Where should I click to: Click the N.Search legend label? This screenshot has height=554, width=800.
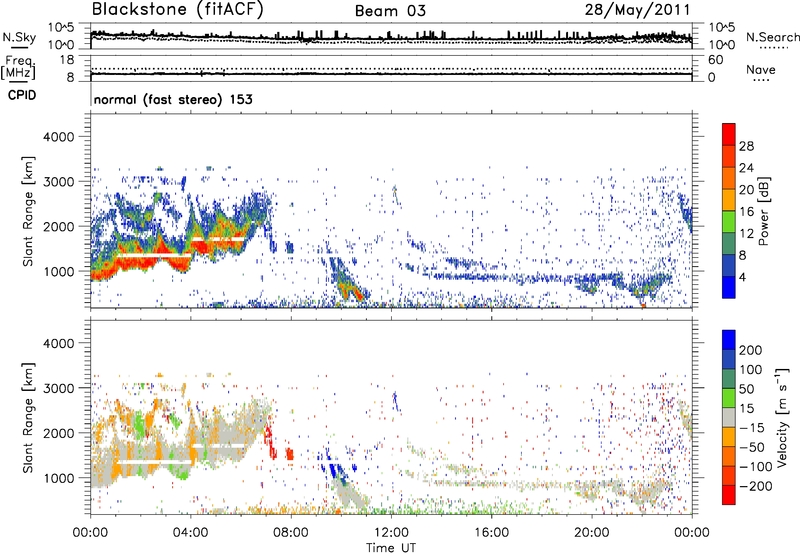pyautogui.click(x=772, y=37)
